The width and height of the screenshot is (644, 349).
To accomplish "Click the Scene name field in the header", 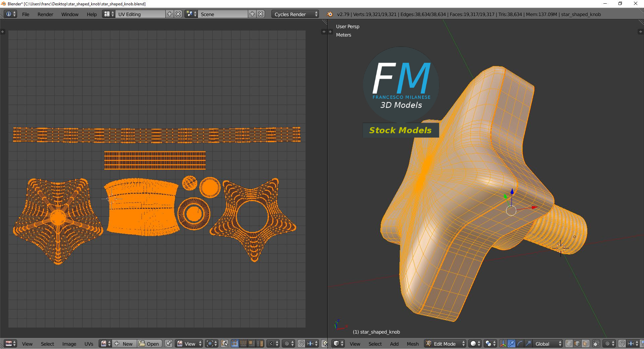I will pyautogui.click(x=223, y=14).
